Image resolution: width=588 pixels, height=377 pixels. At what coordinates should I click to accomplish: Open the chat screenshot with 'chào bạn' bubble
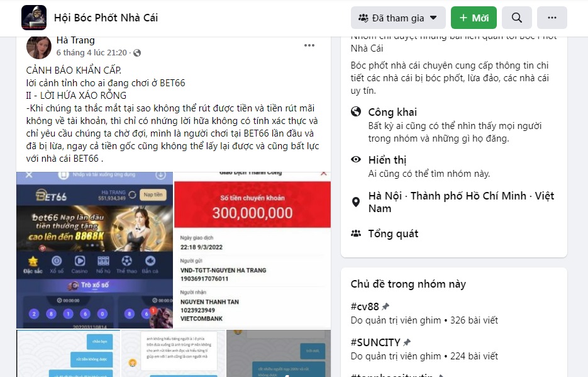click(x=69, y=353)
